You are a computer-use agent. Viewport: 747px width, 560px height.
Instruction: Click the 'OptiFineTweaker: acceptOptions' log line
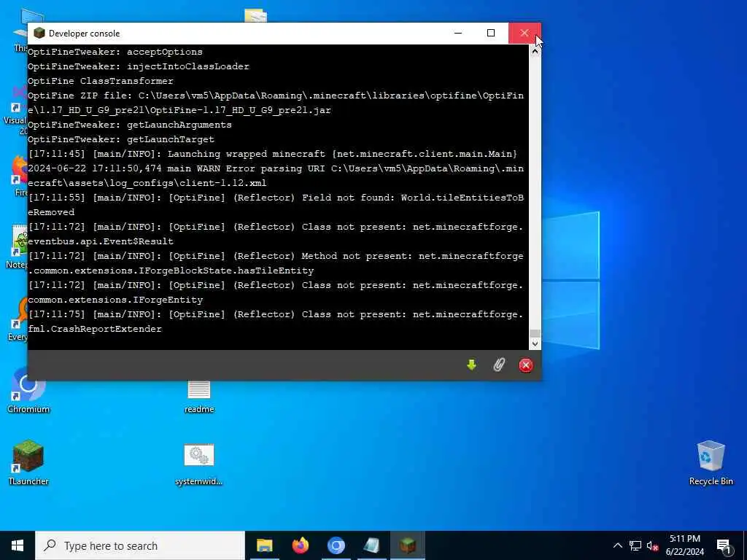(115, 52)
